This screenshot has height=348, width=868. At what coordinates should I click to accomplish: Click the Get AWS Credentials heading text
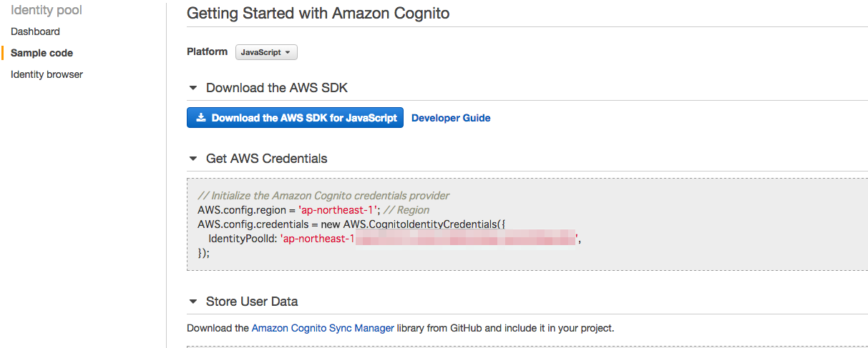(266, 159)
